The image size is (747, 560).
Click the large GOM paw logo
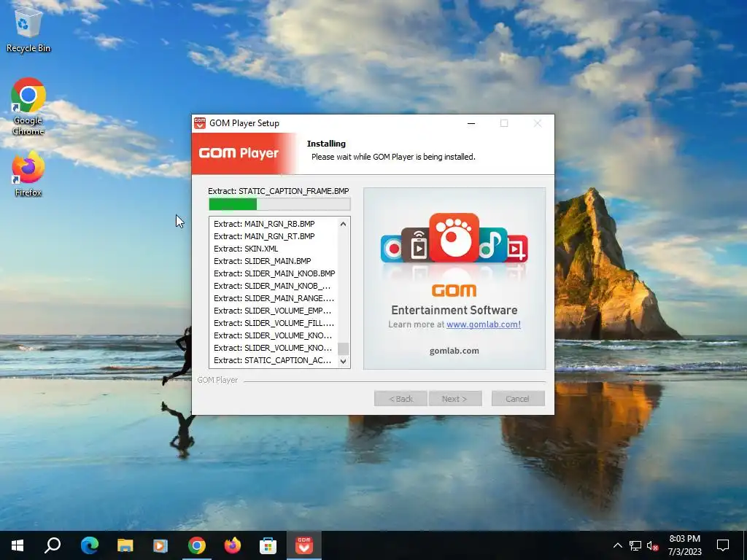[454, 237]
